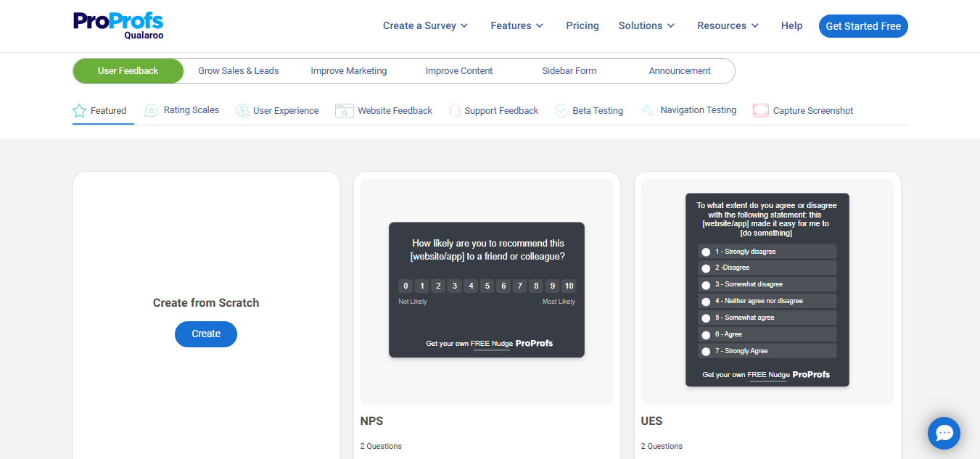Click the Website Feedback window icon
The width and height of the screenshot is (980, 459).
(344, 111)
